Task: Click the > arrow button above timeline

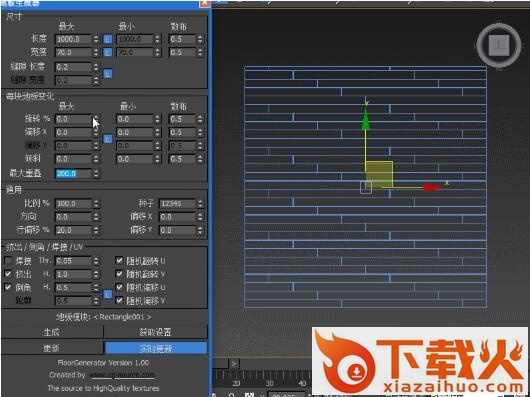Action: (x=234, y=364)
